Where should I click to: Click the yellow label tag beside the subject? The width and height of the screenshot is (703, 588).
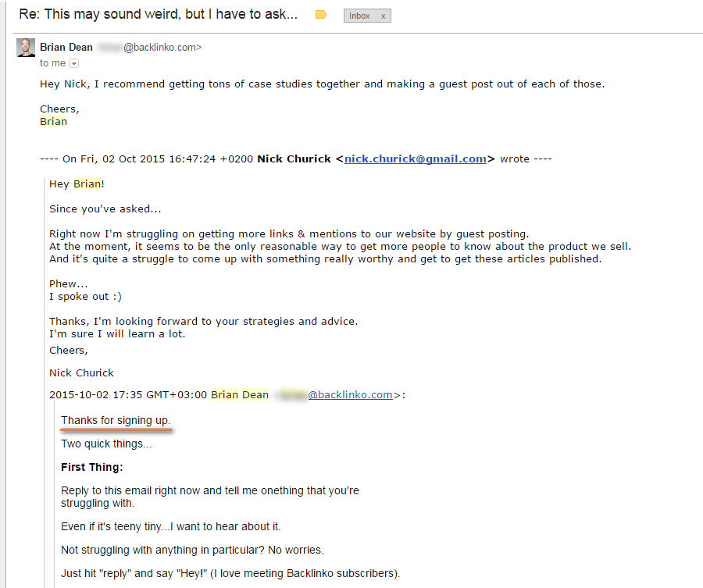pyautogui.click(x=320, y=13)
